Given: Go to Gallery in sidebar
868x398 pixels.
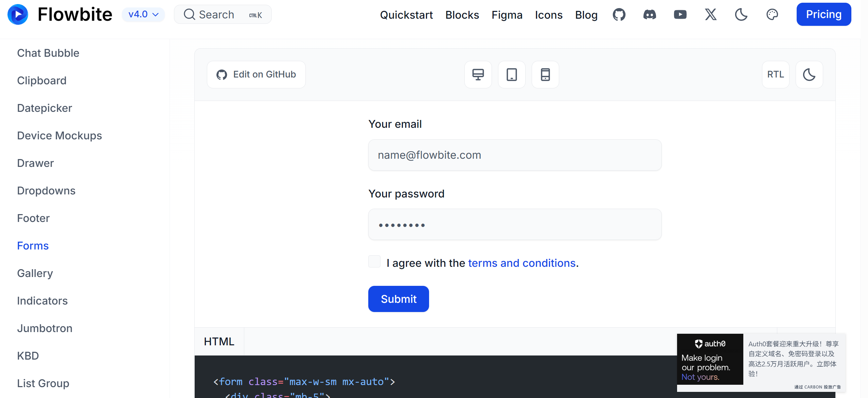Looking at the screenshot, I should (35, 273).
